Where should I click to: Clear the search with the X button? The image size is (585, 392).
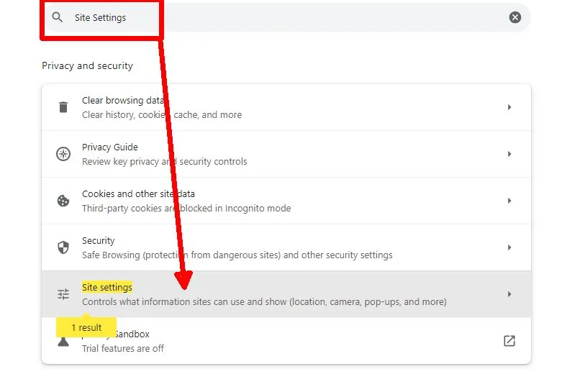[515, 17]
